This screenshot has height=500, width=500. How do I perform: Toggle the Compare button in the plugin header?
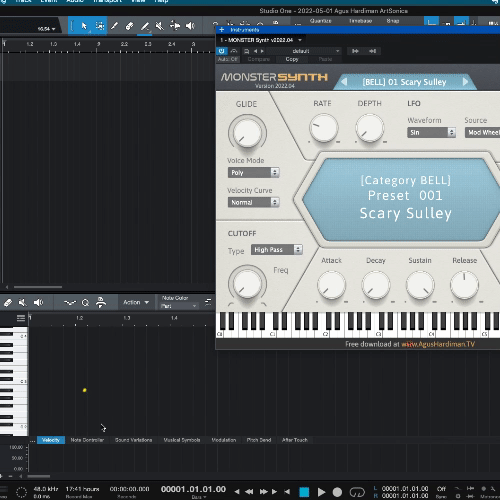259,59
